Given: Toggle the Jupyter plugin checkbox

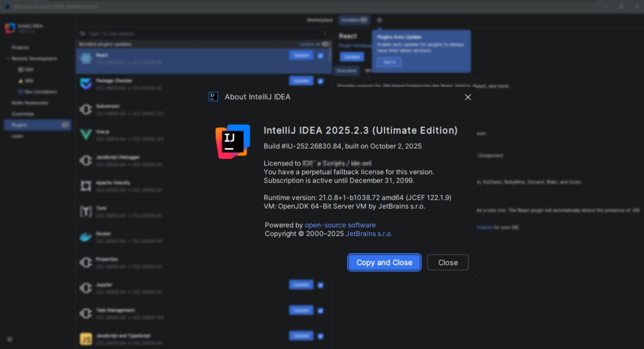Looking at the screenshot, I should click(x=320, y=285).
